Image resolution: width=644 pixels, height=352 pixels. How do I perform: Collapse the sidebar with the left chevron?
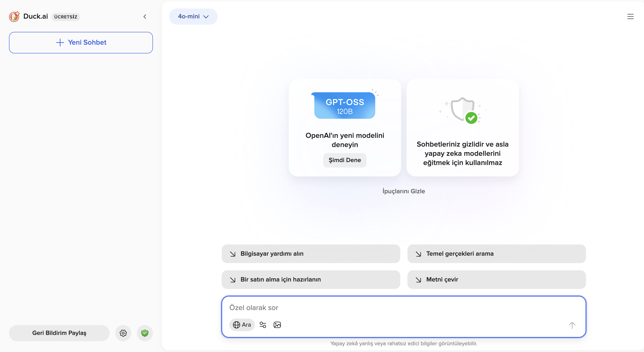coord(145,17)
